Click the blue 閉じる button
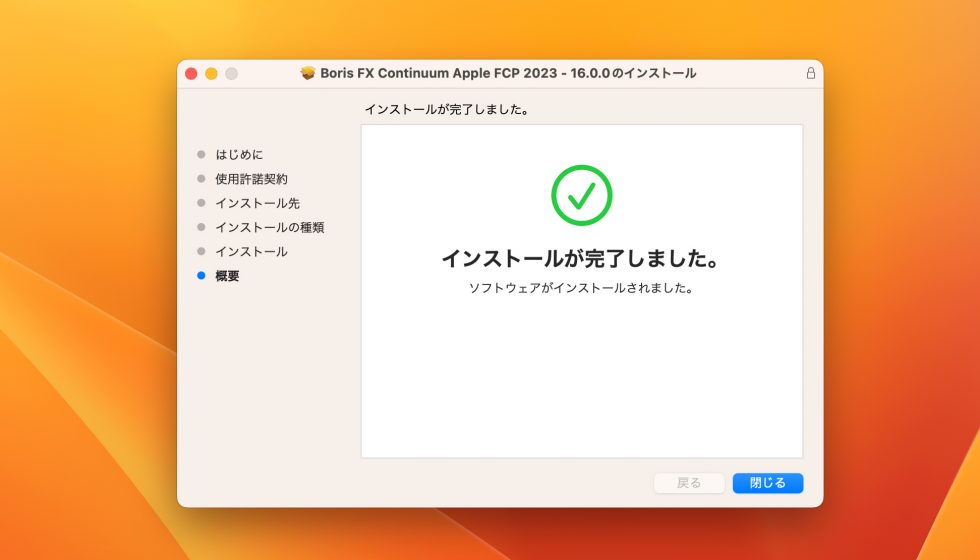 click(x=768, y=483)
